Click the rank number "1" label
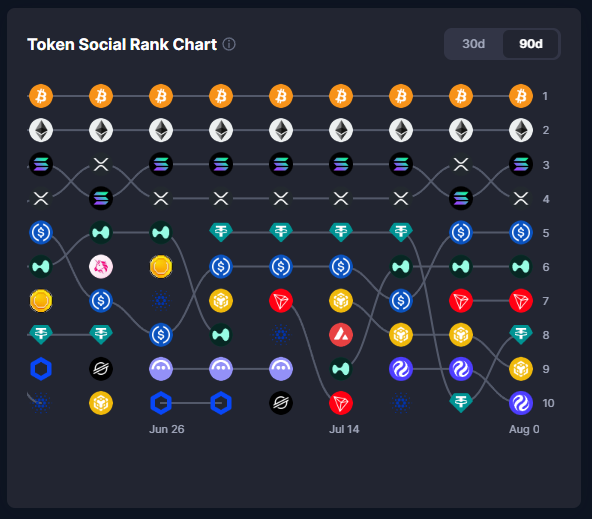592x519 pixels. tap(545, 96)
